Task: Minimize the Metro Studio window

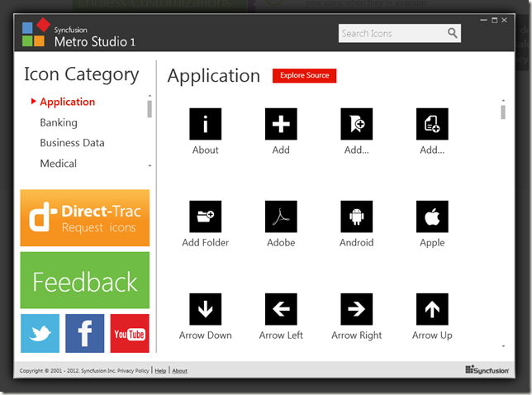Action: (x=483, y=21)
